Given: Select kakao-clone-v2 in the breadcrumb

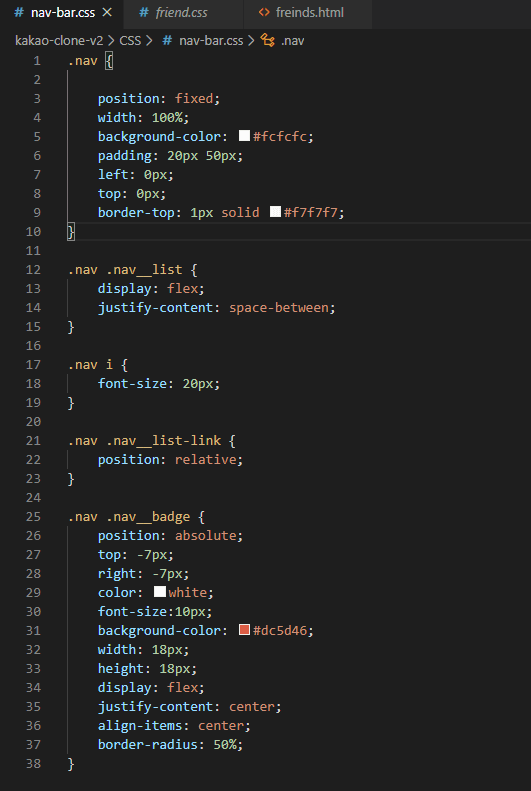Looking at the screenshot, I should click(59, 40).
